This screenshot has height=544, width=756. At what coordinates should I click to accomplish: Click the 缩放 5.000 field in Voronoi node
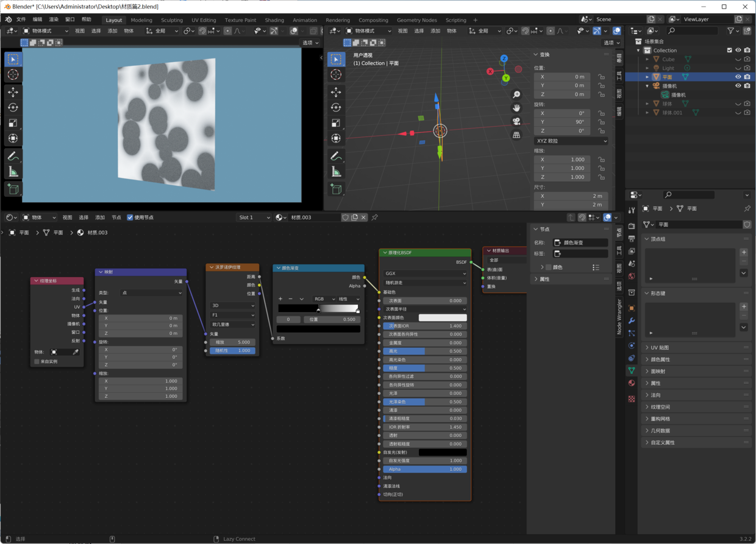[x=233, y=342]
